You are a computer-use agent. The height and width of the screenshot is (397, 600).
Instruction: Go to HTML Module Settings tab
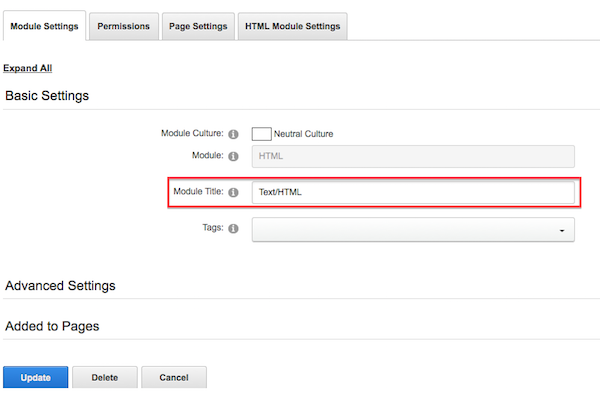click(x=293, y=26)
